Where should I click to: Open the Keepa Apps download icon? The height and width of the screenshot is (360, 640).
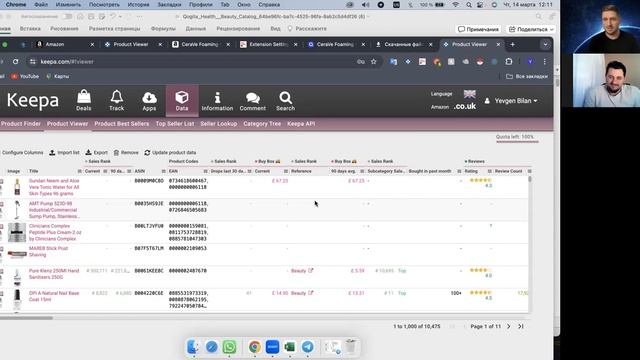point(149,100)
